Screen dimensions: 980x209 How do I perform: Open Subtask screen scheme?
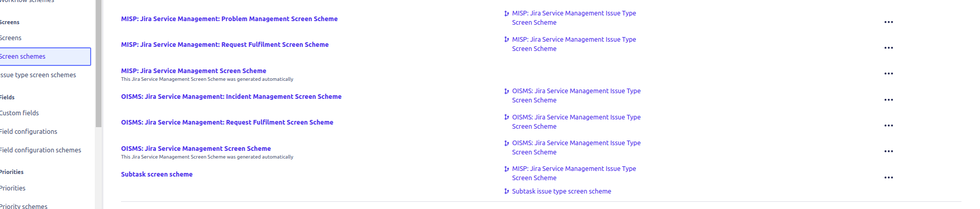[157, 174]
